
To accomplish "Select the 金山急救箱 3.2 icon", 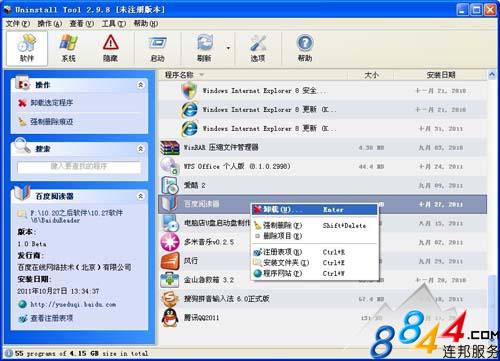I will (169, 280).
